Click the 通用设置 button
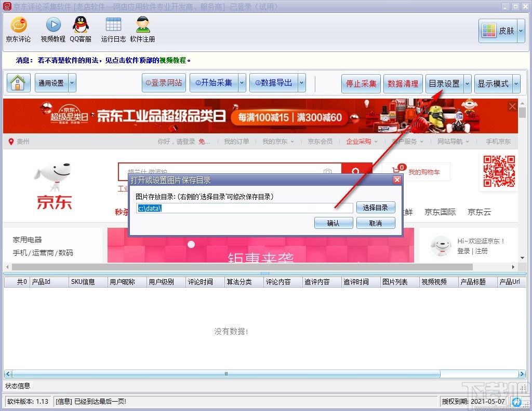Viewport: 532px width, 411px height. 51,83
